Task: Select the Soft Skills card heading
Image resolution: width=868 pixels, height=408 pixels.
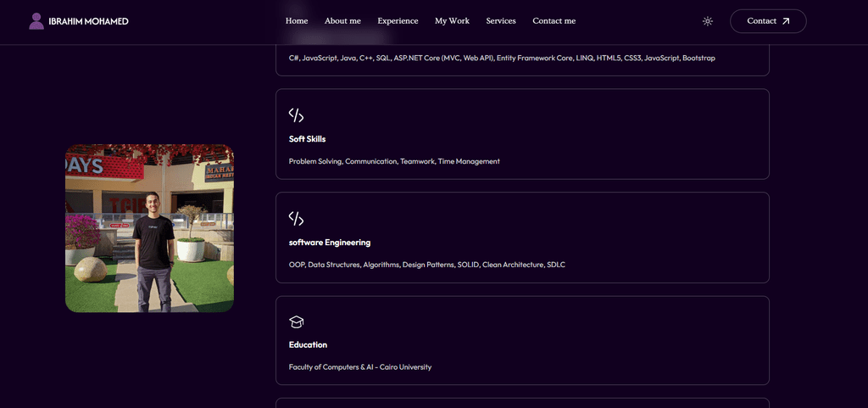Action: coord(307,139)
